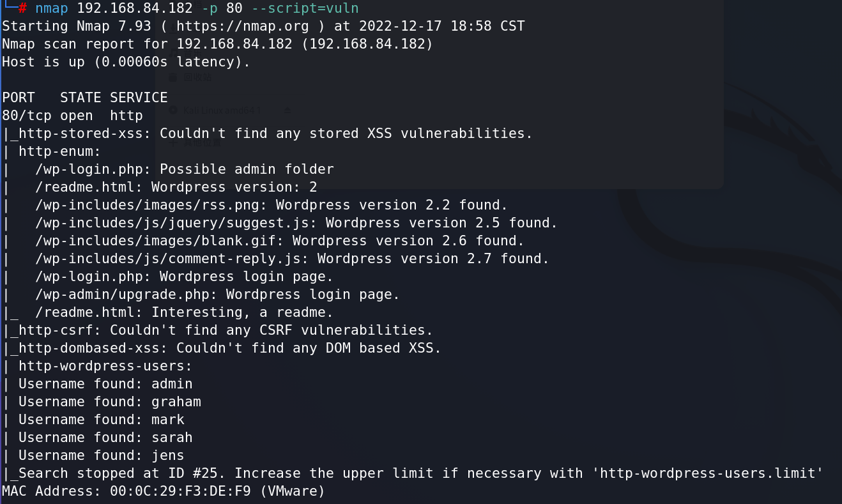Click the /readme.html Wordpress version line
The width and height of the screenshot is (842, 504).
tap(176, 187)
